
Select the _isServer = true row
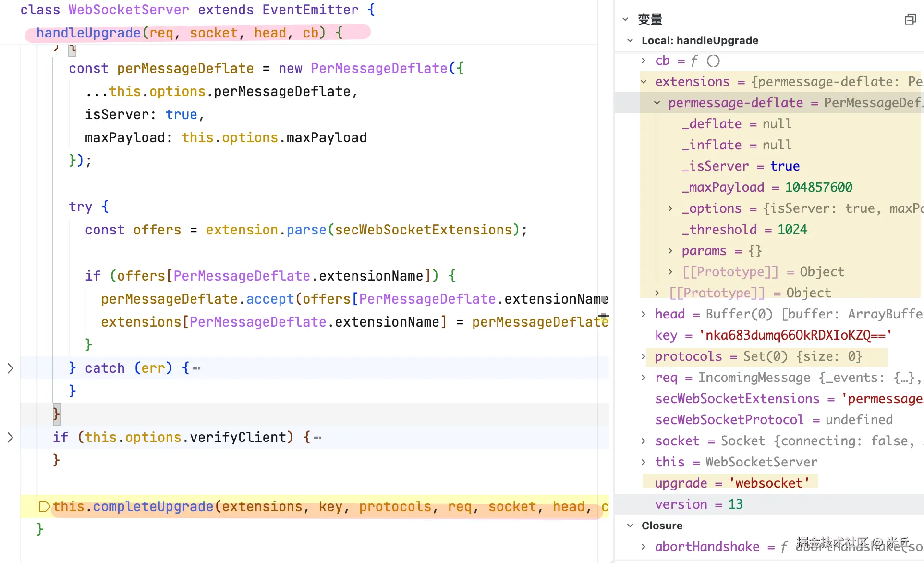pos(769,166)
